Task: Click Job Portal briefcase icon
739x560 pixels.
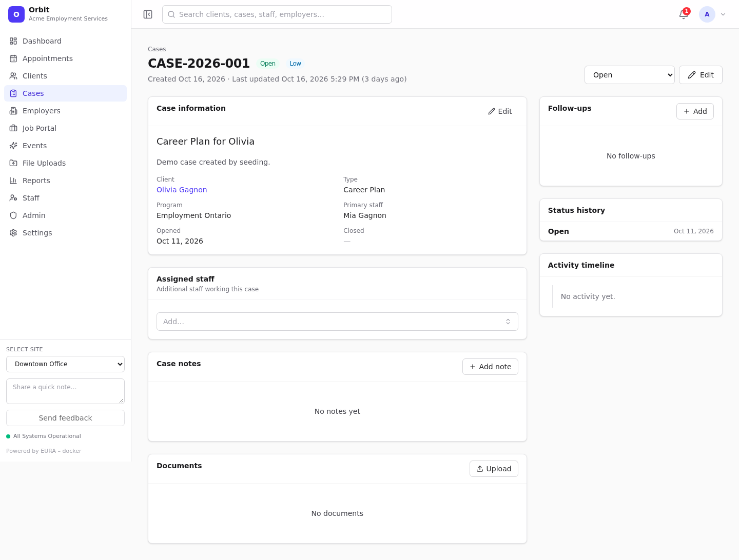Action: pos(13,128)
